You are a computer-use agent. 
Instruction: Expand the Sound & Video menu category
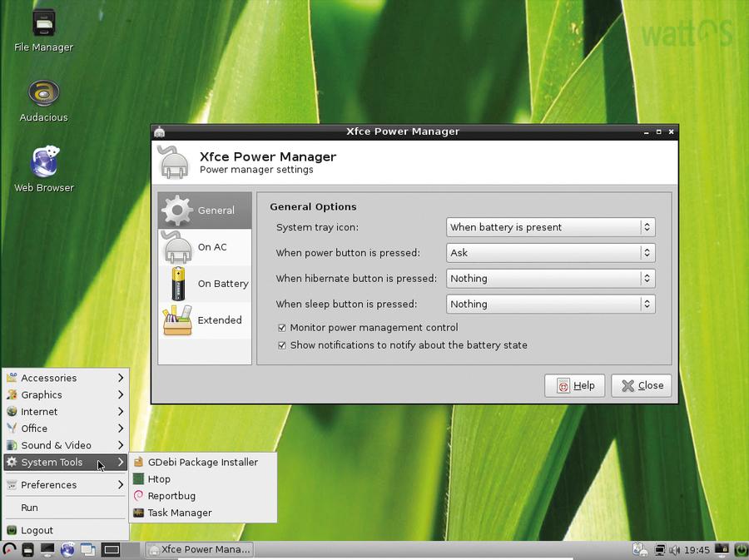coord(66,445)
